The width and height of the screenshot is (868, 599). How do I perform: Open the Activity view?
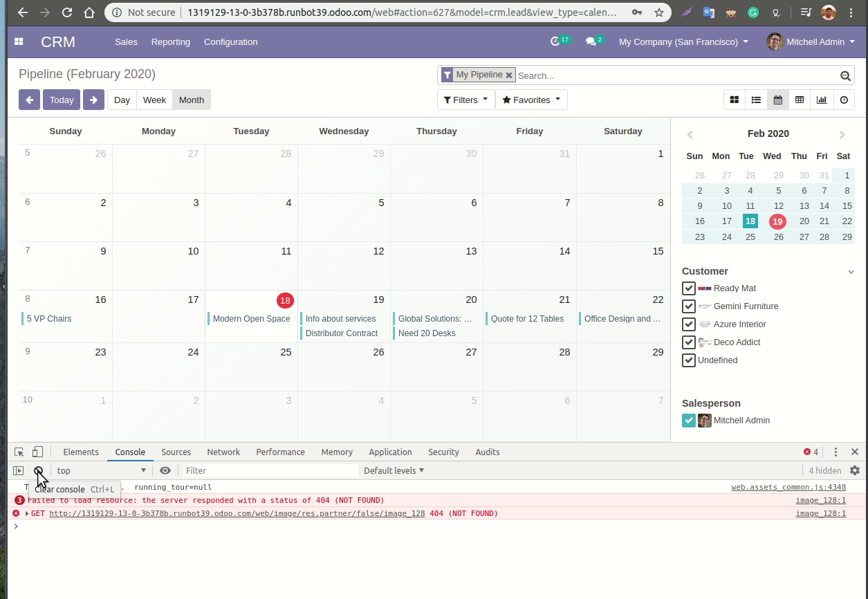844,100
